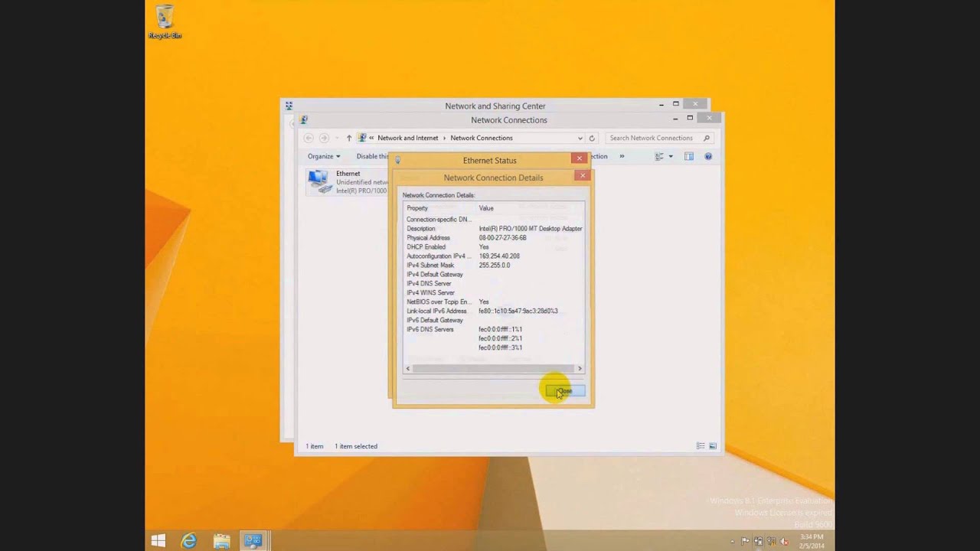Image resolution: width=980 pixels, height=551 pixels.
Task: Click Back arrow in Network Connections
Action: pyautogui.click(x=309, y=138)
